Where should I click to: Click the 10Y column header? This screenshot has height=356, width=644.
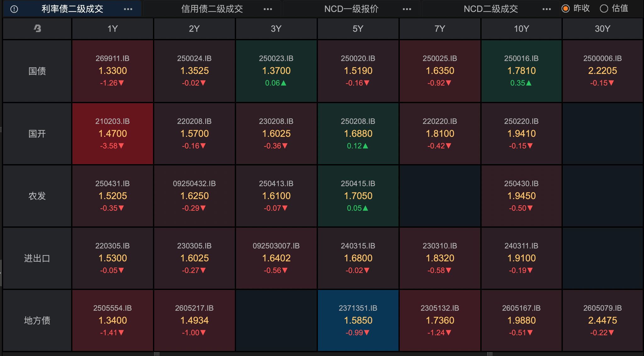(x=521, y=29)
